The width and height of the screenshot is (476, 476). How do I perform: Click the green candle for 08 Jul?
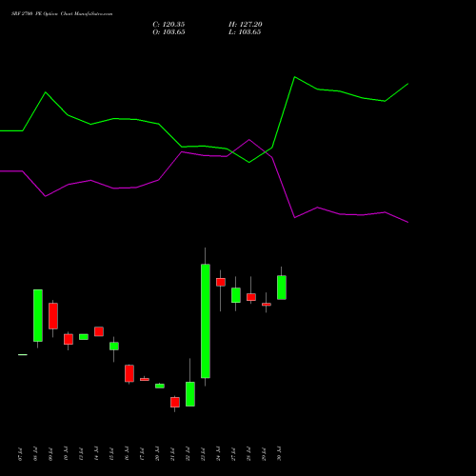click(38, 315)
